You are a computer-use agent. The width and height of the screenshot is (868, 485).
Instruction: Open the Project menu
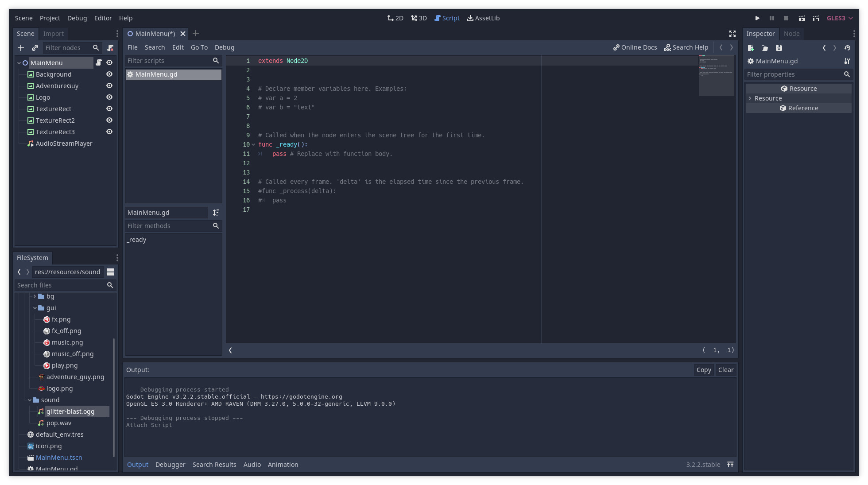coord(50,18)
